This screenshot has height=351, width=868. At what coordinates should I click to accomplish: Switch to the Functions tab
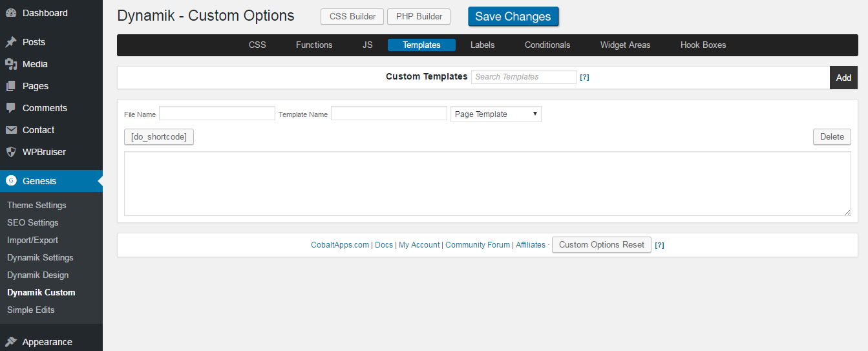[x=314, y=45]
